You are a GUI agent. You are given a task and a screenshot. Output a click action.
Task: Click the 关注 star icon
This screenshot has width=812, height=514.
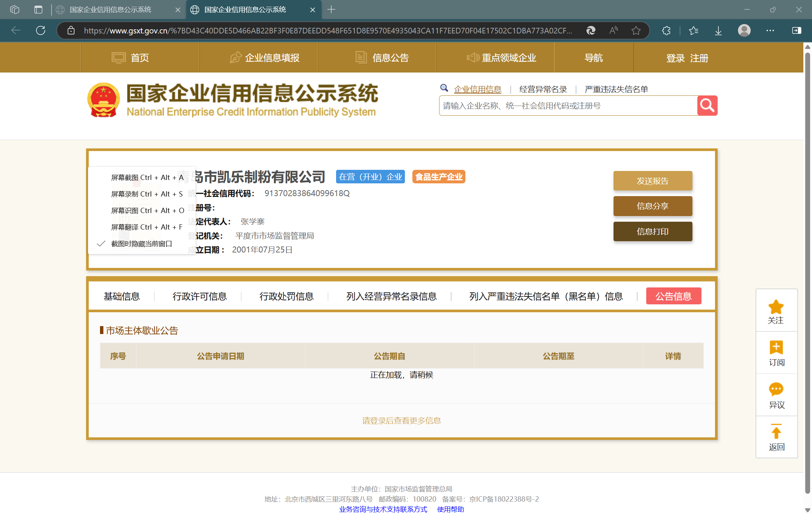[776, 307]
